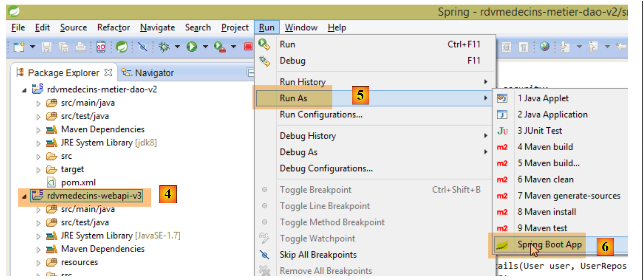Viewport: 644px width, 280px height.
Task: Switch to the Navigator tab
Action: pyautogui.click(x=154, y=73)
